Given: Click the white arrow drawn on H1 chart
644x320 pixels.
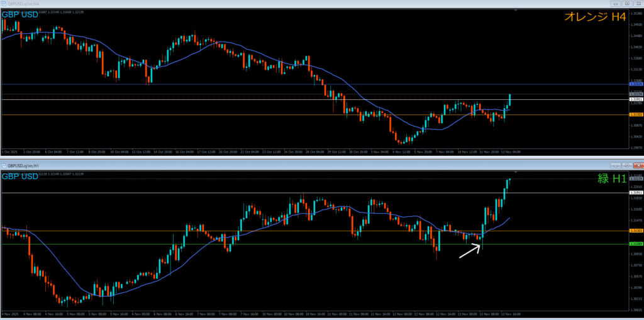Looking at the screenshot, I should coord(470,251).
